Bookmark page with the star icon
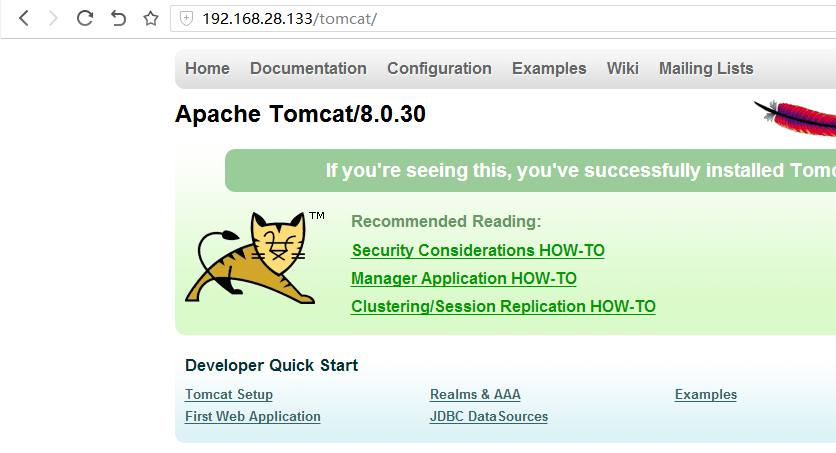Screen dimensions: 836x453 151,18
